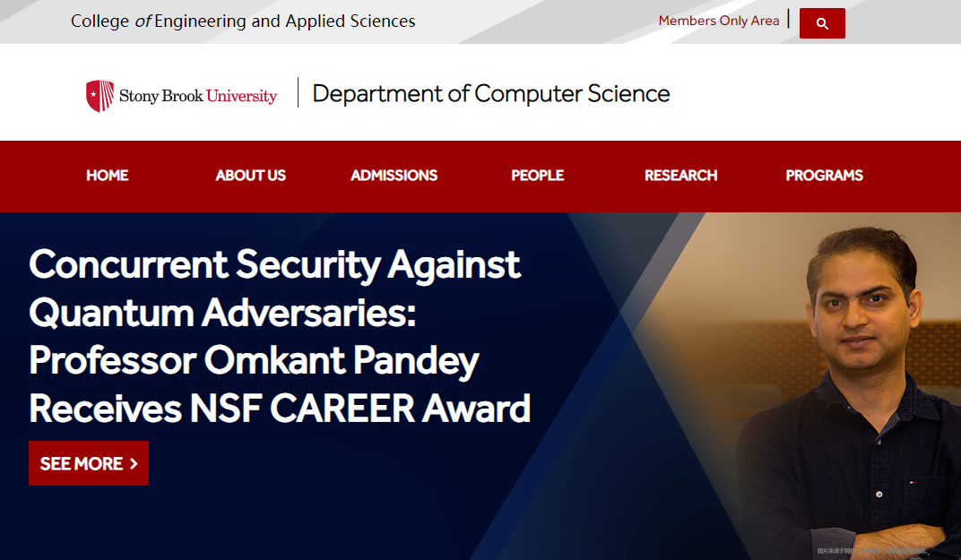Click the SEE MORE button
Viewport: 961px width, 560px height.
pos(89,463)
